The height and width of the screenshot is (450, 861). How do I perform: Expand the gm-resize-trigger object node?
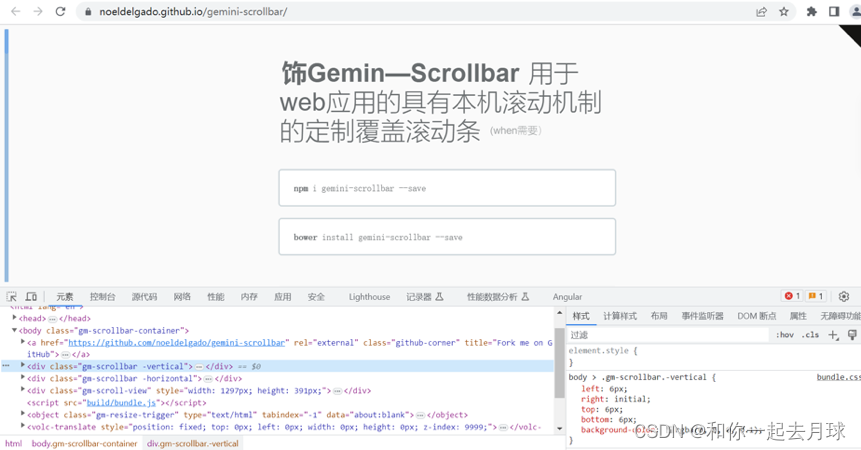coord(23,414)
